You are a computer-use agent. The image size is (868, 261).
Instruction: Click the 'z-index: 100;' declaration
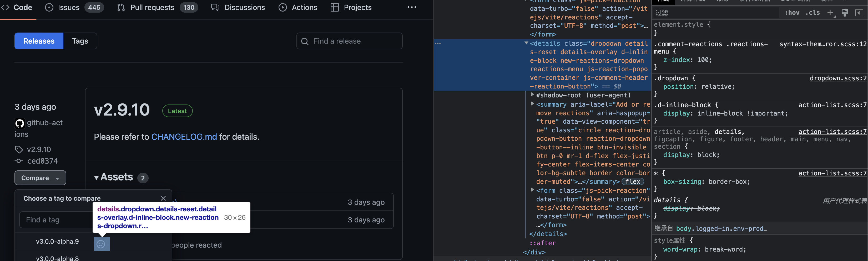click(687, 60)
